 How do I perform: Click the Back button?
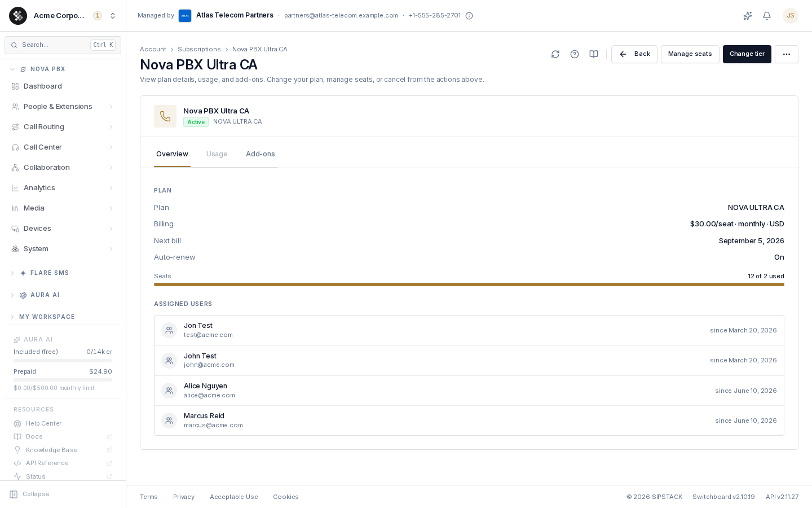point(634,54)
